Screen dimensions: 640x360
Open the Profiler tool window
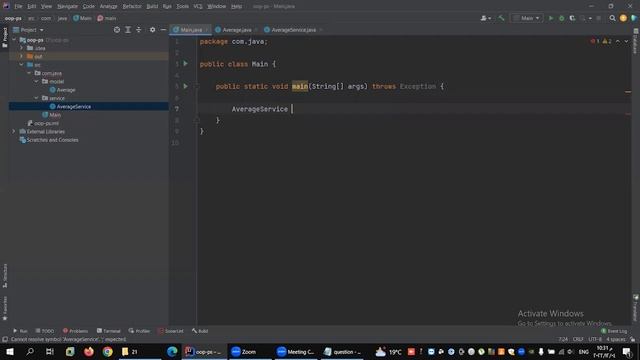coord(139,331)
